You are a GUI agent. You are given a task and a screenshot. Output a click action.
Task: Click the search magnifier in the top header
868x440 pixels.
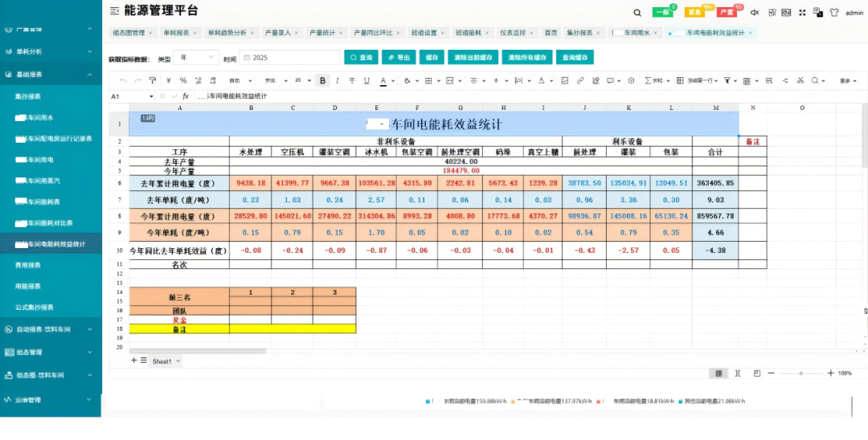637,13
